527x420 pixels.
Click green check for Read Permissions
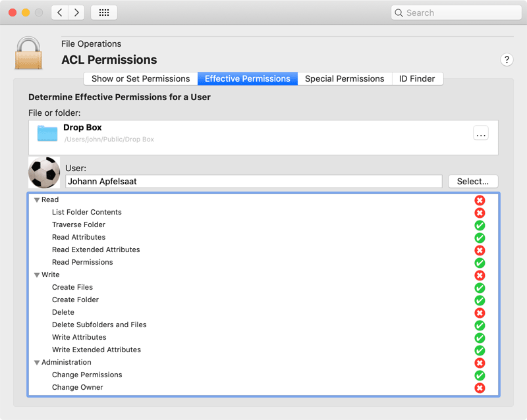pos(480,263)
